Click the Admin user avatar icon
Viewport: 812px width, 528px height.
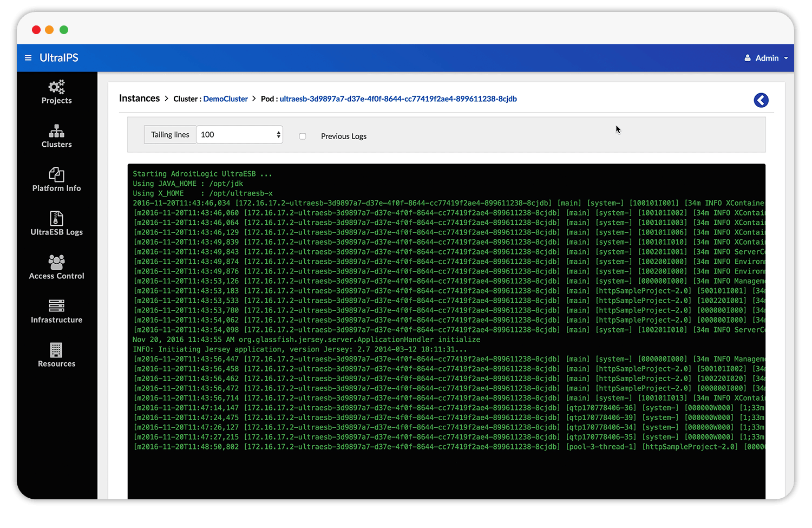748,58
